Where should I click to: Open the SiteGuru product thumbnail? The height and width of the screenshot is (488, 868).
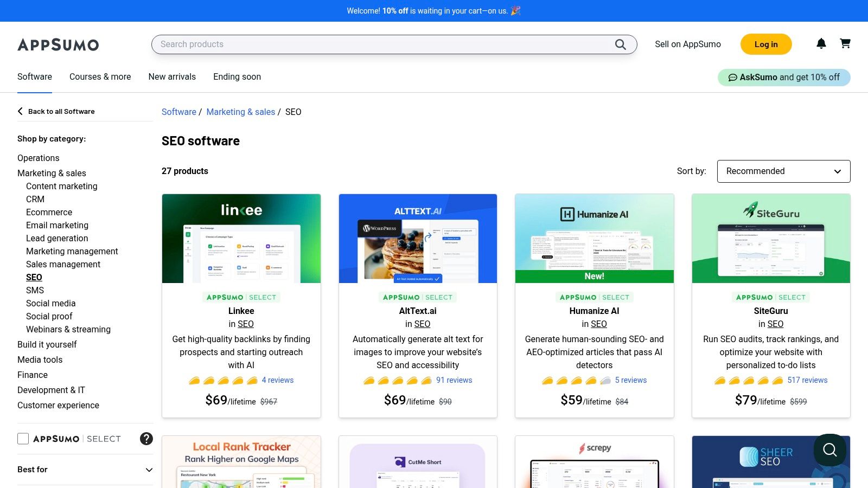tap(771, 239)
